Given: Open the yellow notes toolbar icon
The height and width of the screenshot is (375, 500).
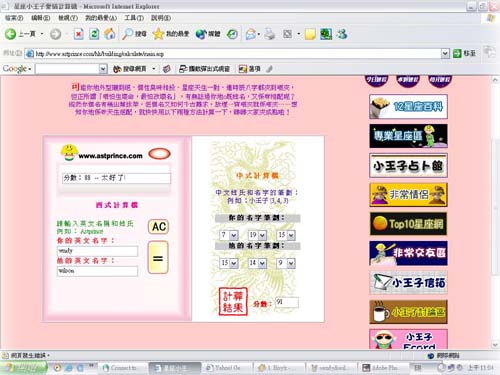Looking at the screenshot, I should point(310,34).
